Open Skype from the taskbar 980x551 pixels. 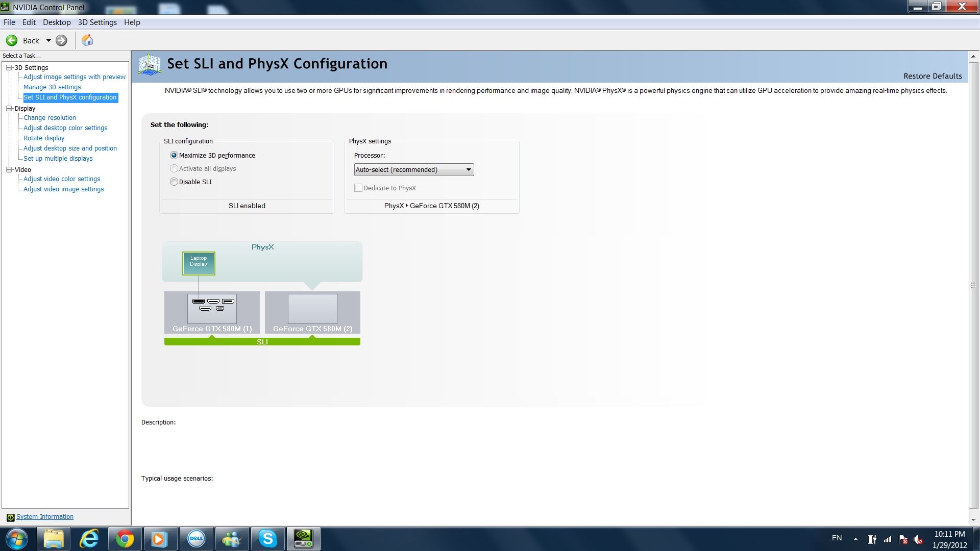point(267,539)
